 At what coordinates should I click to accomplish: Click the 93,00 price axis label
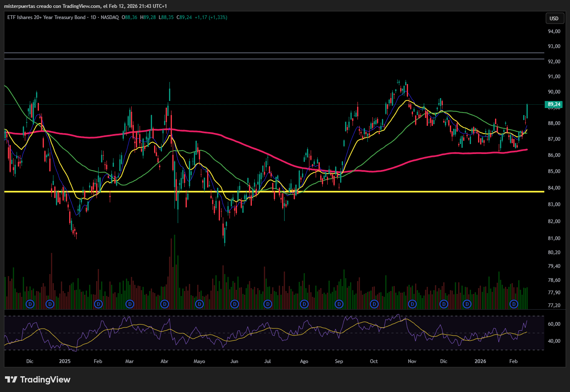click(554, 46)
